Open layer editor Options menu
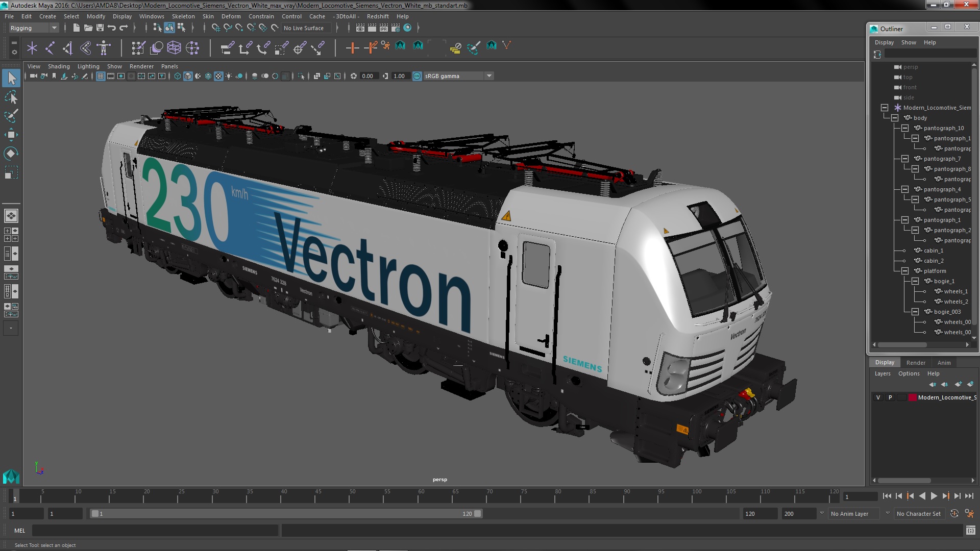 tap(909, 373)
